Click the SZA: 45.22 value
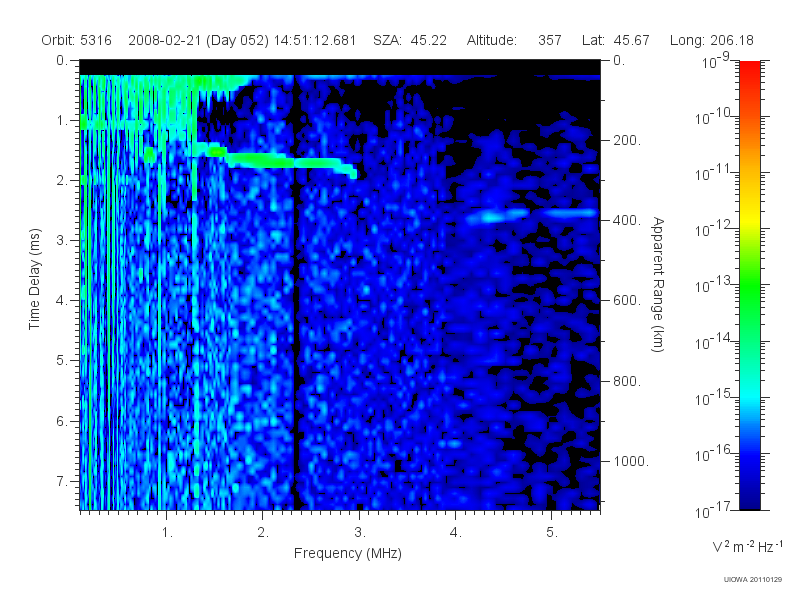The width and height of the screenshot is (800, 600). click(x=410, y=40)
